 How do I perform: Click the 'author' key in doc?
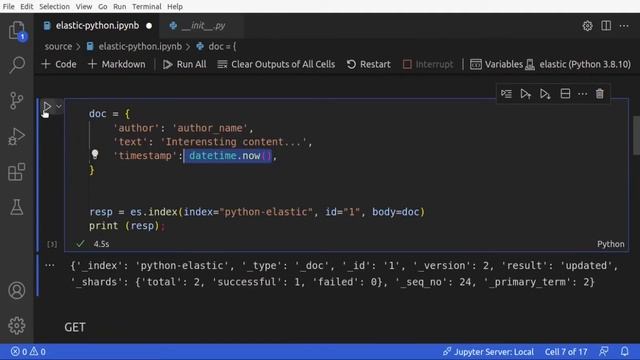(x=136, y=128)
